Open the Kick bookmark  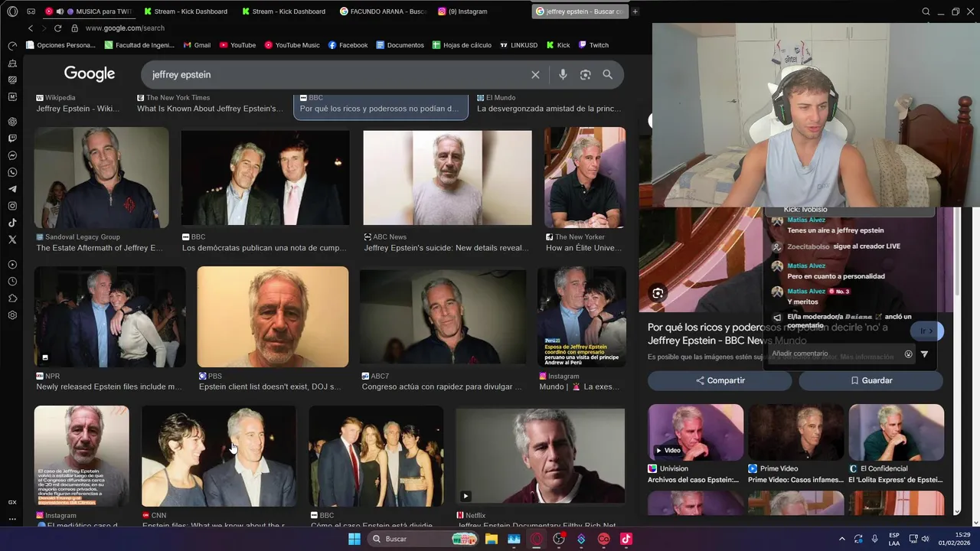557,45
